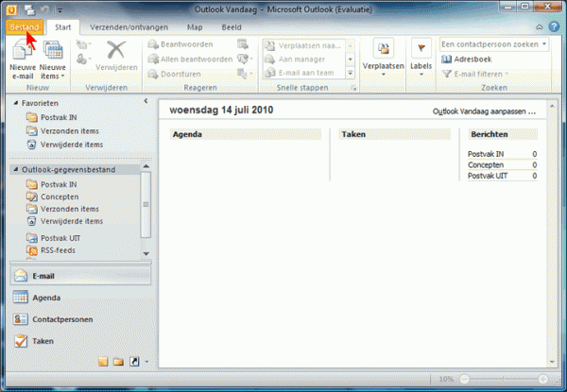567x392 pixels.
Task: Switch to E-mail navigation view
Action: [x=81, y=276]
